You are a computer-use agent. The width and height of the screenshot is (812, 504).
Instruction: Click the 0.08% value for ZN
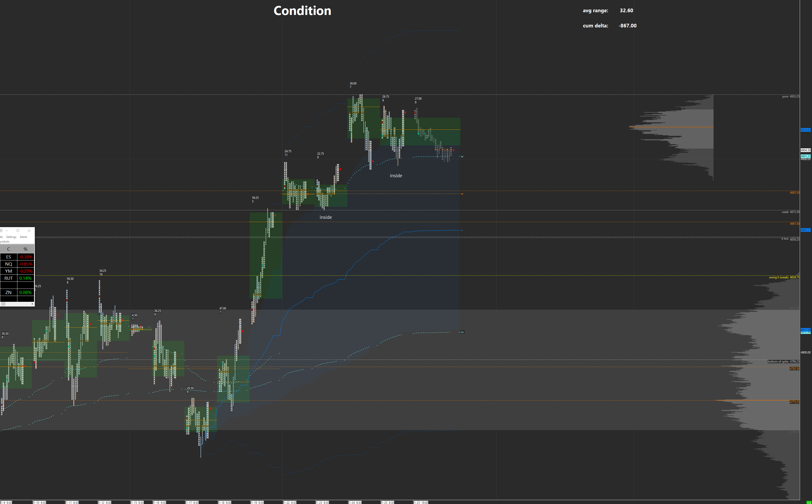[x=25, y=292]
